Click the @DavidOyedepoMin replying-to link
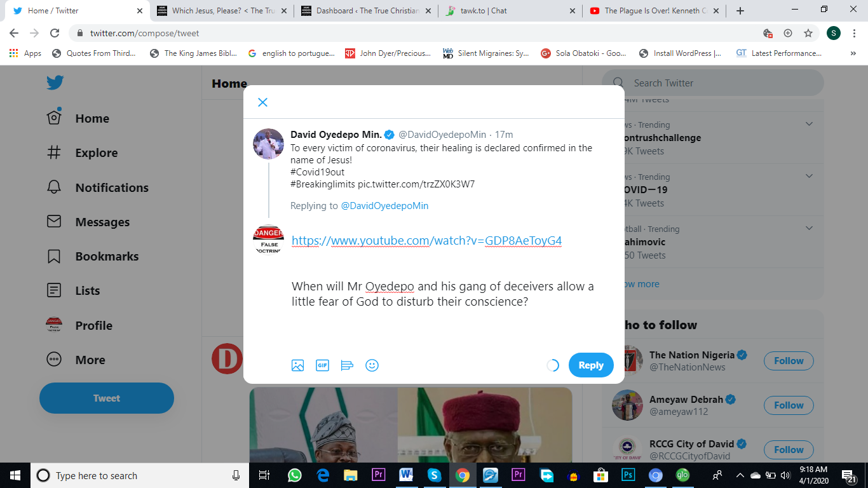This screenshot has height=488, width=868. click(x=384, y=206)
